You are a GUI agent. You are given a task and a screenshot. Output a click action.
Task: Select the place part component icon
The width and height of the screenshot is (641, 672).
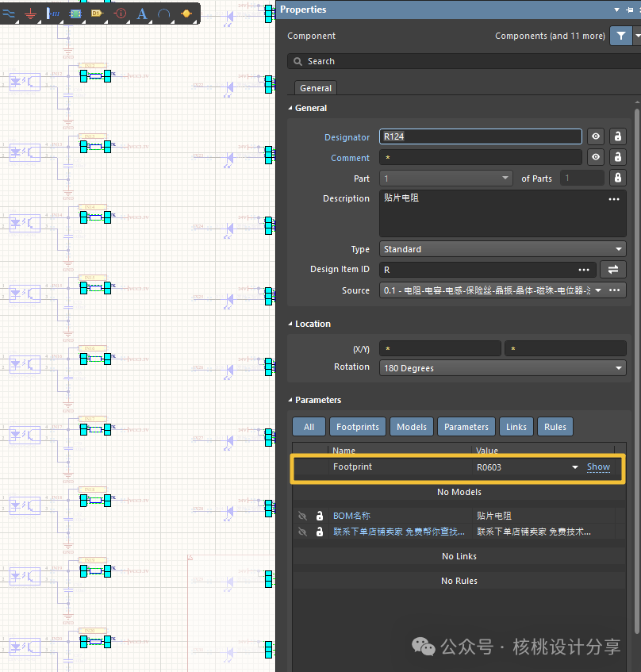click(75, 13)
